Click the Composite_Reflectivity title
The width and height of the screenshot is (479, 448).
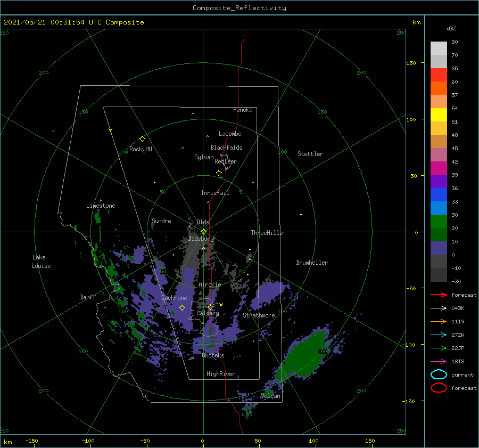[x=240, y=8]
